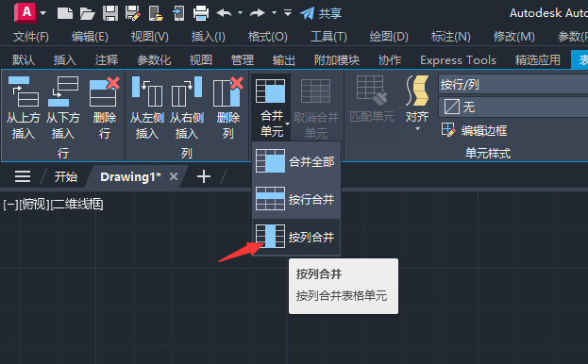
Task: Select the Drawing1* document tab
Action: 130,176
